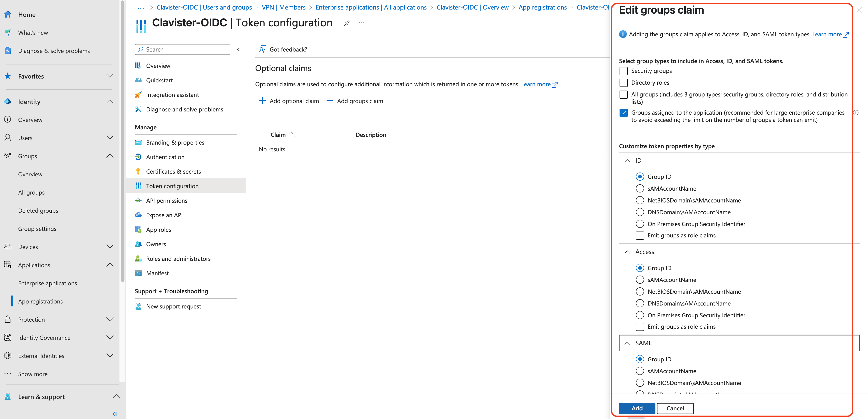Image resolution: width=868 pixels, height=419 pixels.
Task: Click the Home icon in sidebar
Action: (8, 15)
